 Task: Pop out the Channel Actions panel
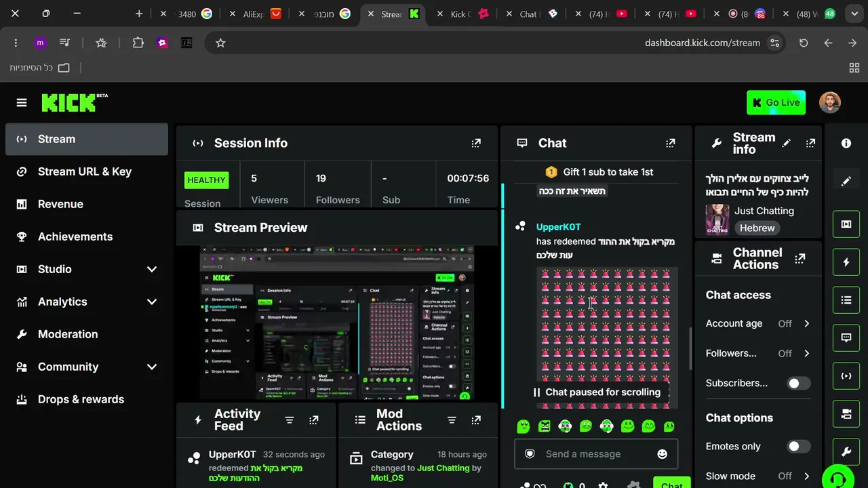800,258
